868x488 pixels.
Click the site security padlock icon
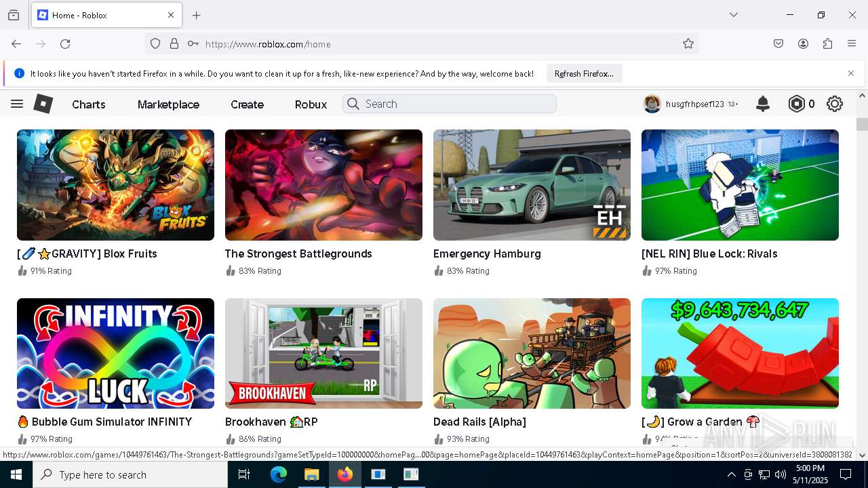[174, 43]
